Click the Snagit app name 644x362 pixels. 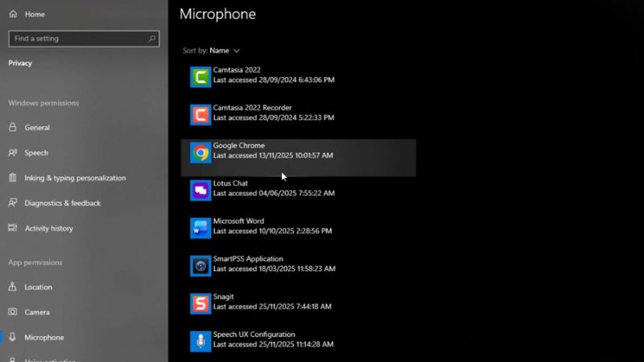(223, 296)
